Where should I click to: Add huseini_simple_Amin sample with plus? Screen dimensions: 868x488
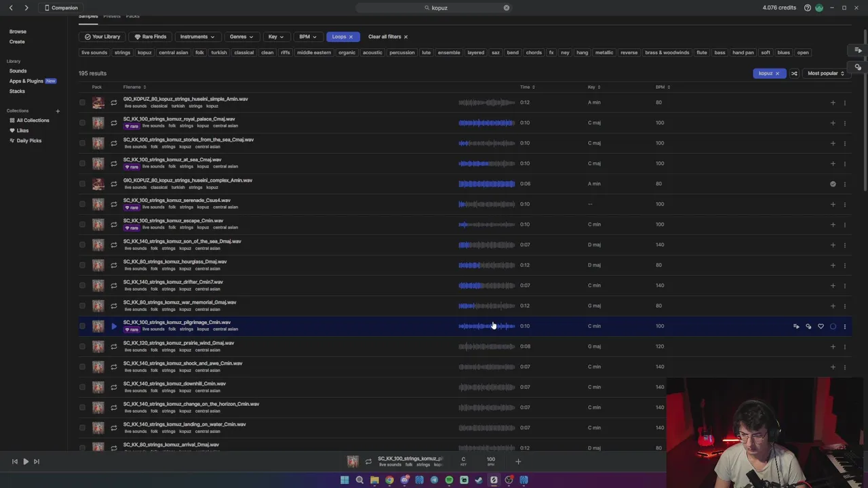pyautogui.click(x=833, y=102)
